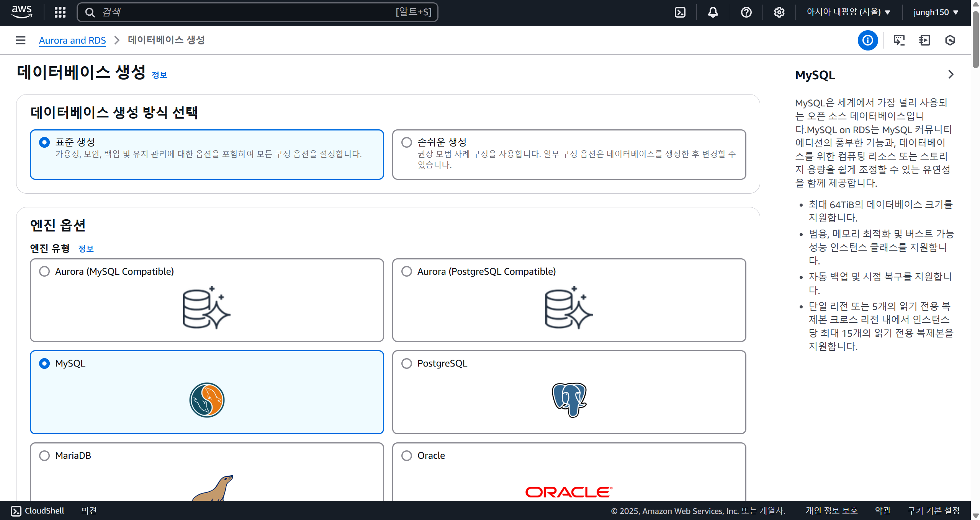Select the 손쉬운 생성 radio option
The height and width of the screenshot is (520, 980).
click(x=407, y=142)
